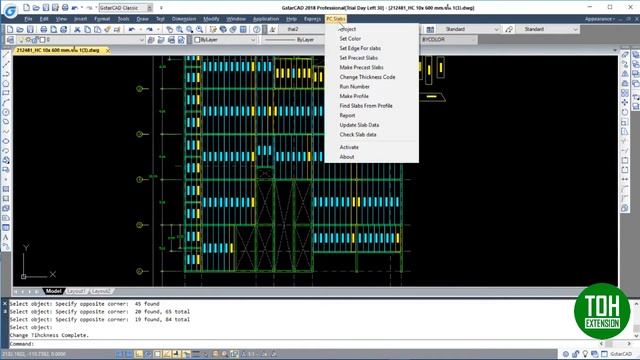
Task: Click the command window vertical scrollbar
Action: coord(636,320)
